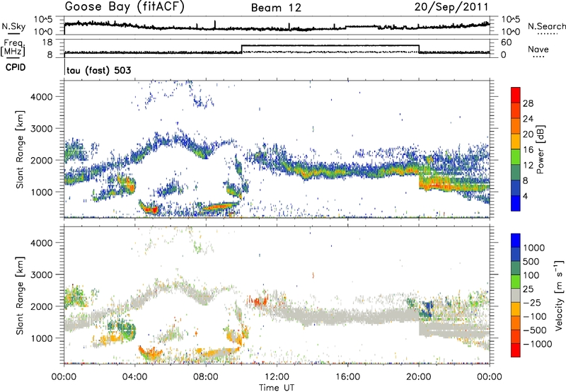Viewport: 566px width, 392px height.
Task: Click the 'Nave' legend label
Action: [538, 49]
